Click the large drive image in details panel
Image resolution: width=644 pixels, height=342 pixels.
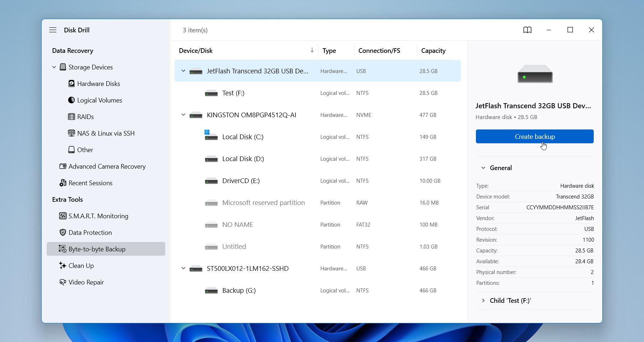point(535,74)
